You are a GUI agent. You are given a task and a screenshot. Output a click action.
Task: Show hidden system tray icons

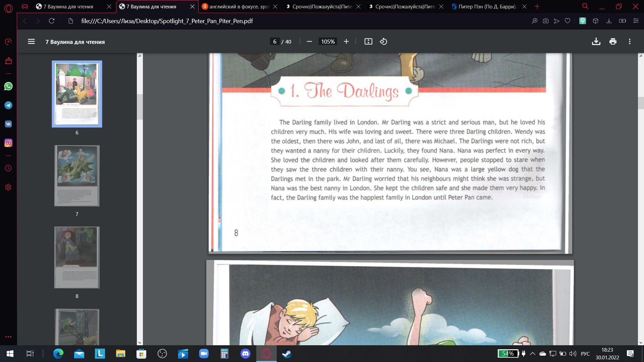533,354
